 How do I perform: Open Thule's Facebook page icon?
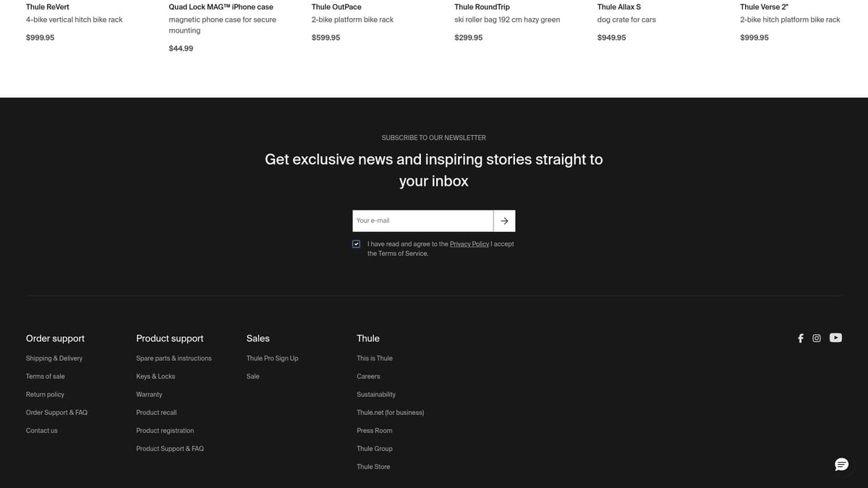800,338
